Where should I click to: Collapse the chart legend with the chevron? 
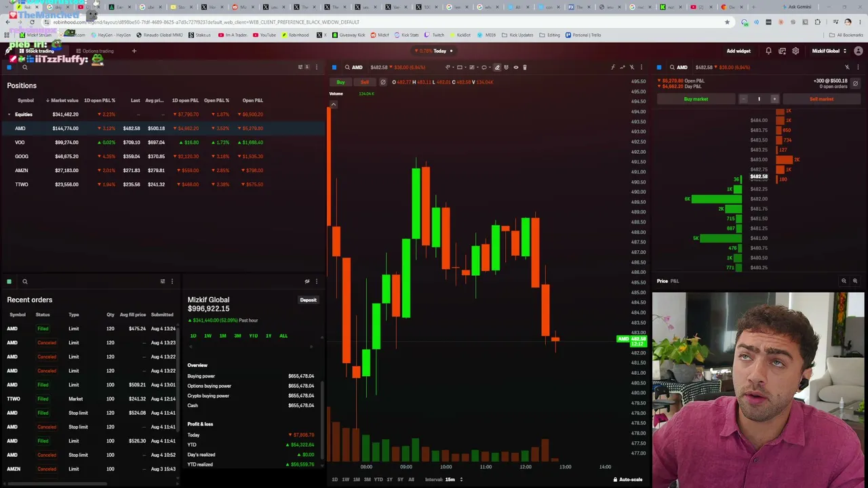point(333,104)
